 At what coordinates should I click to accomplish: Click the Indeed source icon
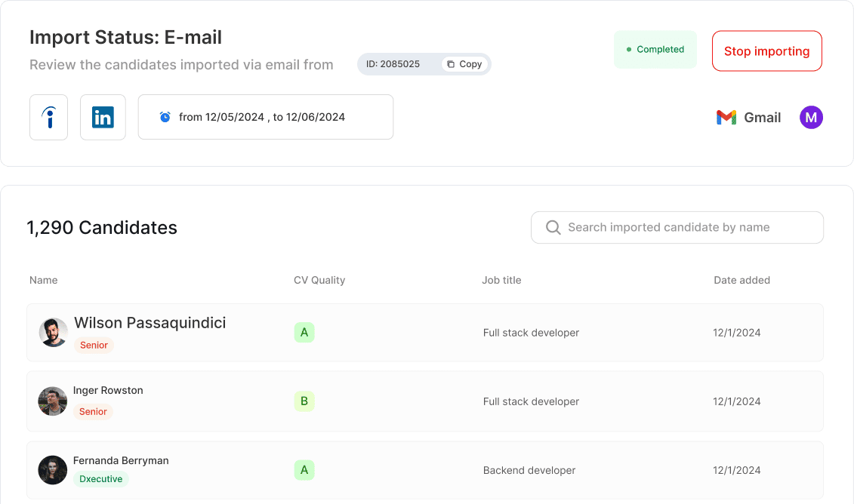(48, 117)
